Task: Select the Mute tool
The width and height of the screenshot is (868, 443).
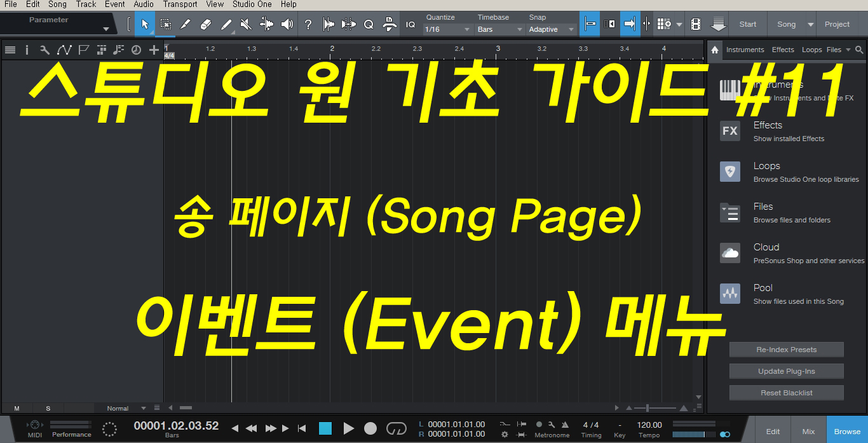Action: coord(247,24)
